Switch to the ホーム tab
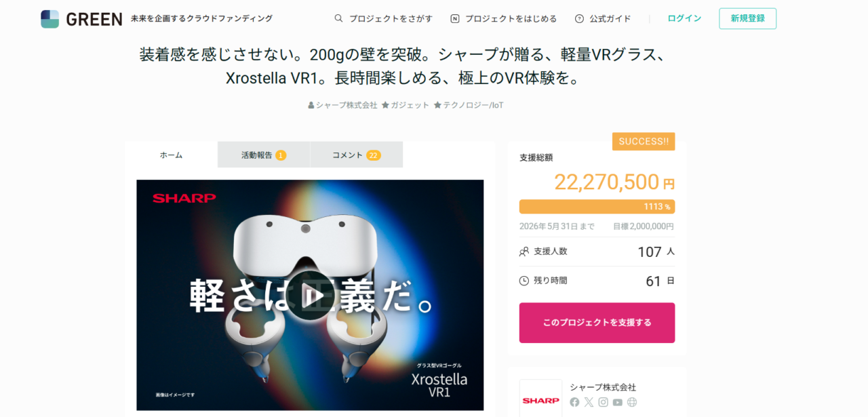 [171, 155]
